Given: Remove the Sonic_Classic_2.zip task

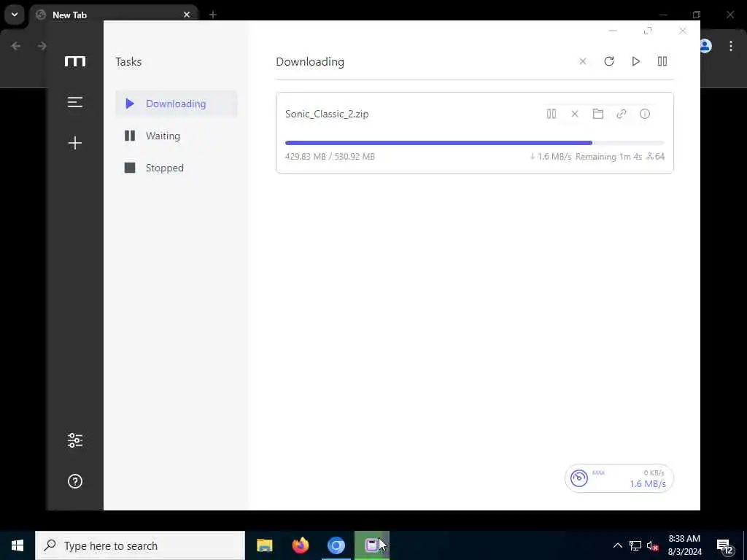Looking at the screenshot, I should click(x=575, y=114).
